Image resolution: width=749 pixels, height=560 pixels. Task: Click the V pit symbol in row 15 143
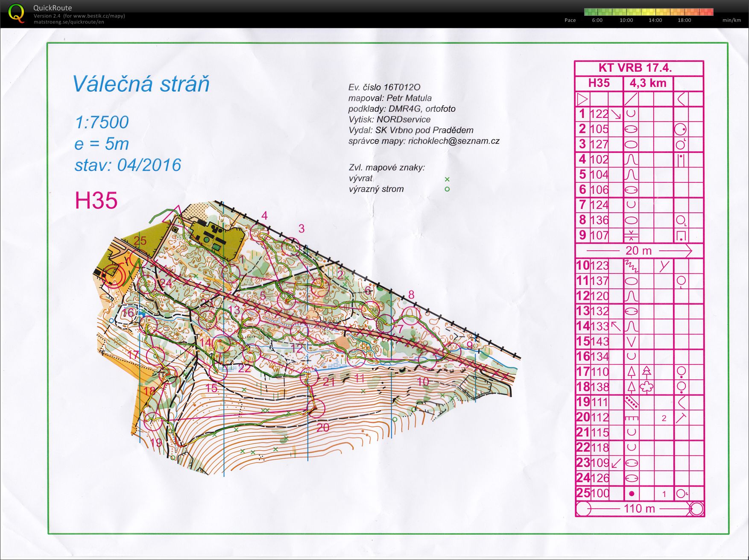point(631,341)
